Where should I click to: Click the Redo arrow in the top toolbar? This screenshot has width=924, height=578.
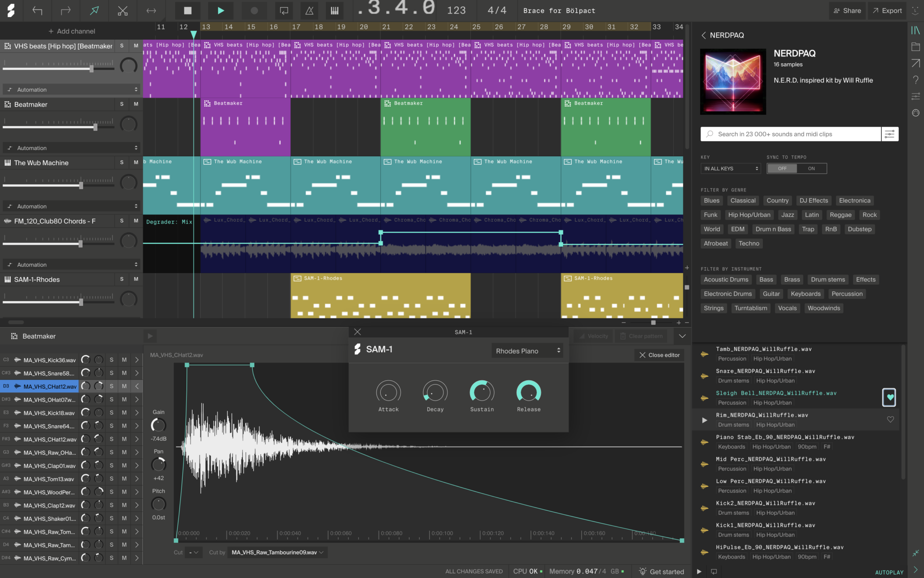point(66,10)
